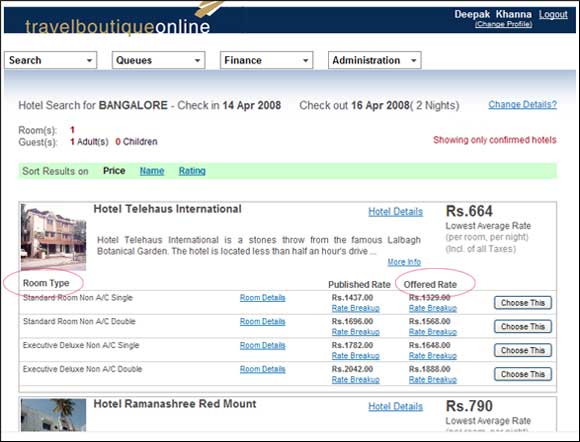Sort results by Name

tap(152, 171)
